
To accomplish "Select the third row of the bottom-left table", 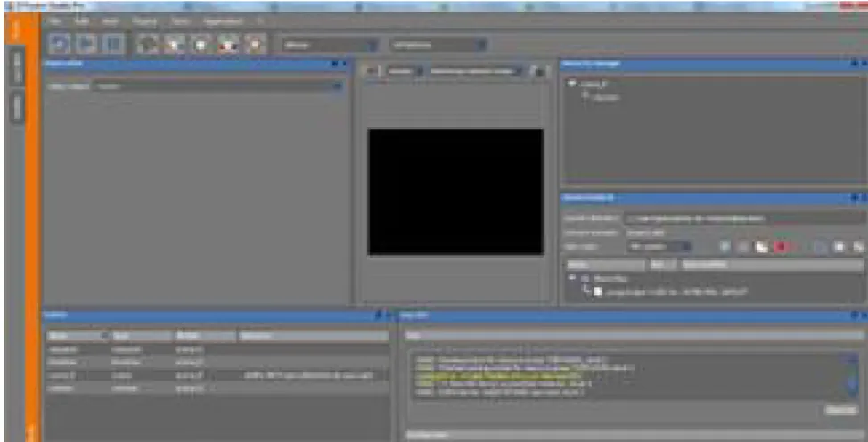I will pos(217,375).
